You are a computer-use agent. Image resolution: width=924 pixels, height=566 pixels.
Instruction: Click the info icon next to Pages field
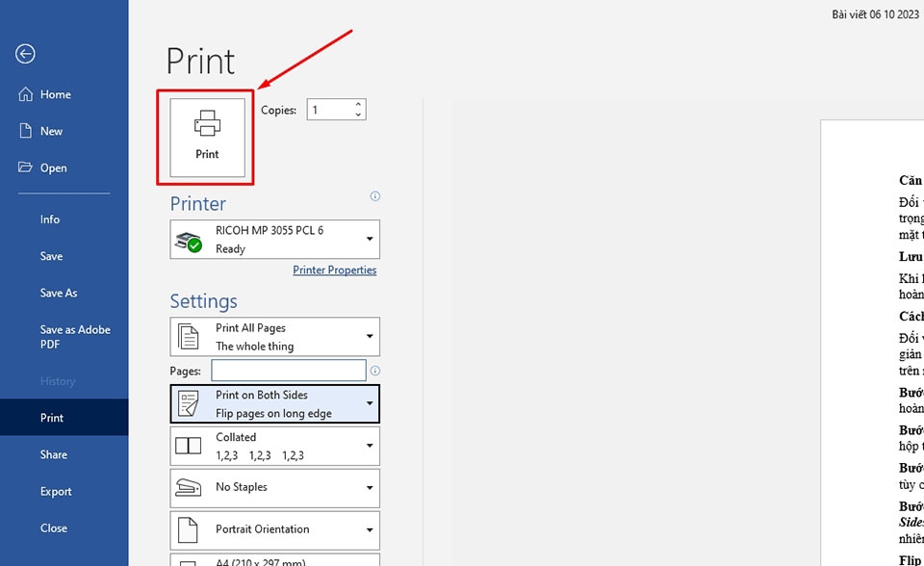[x=374, y=371]
